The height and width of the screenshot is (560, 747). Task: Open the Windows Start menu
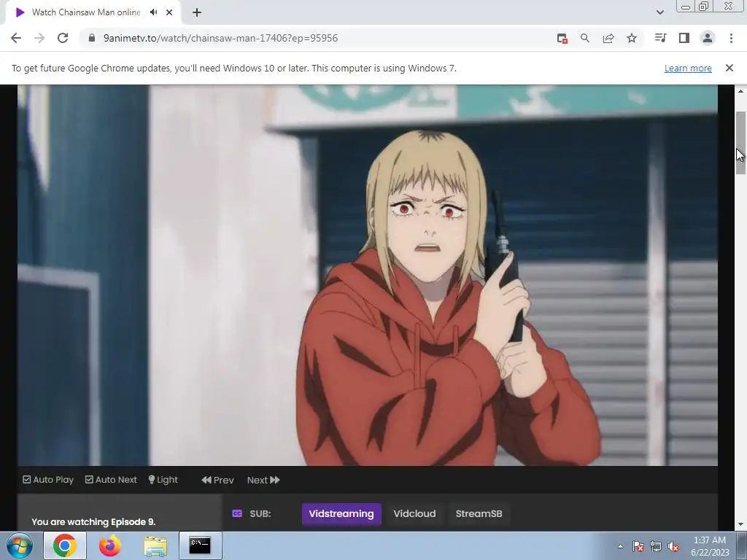tap(20, 545)
